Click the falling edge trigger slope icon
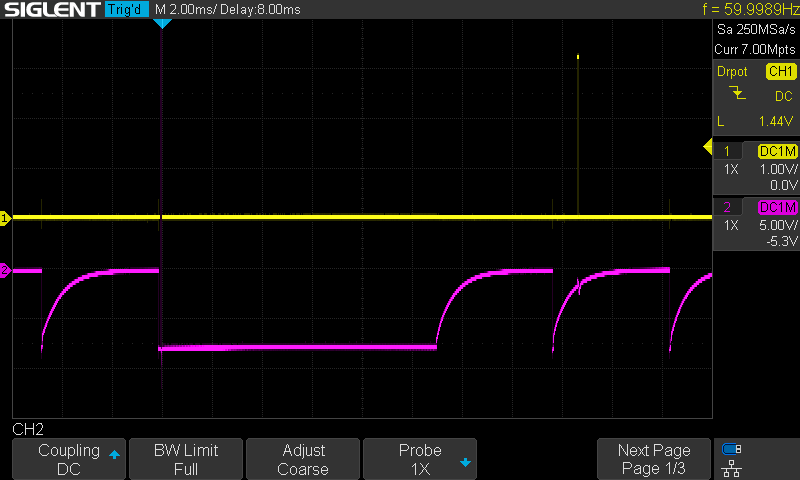 [x=737, y=93]
